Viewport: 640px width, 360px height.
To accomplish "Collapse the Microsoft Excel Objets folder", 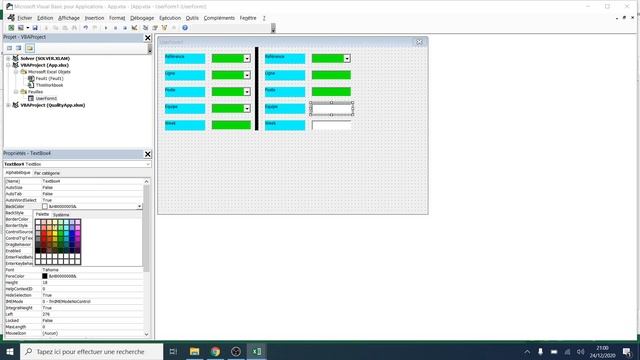I will 16,72.
